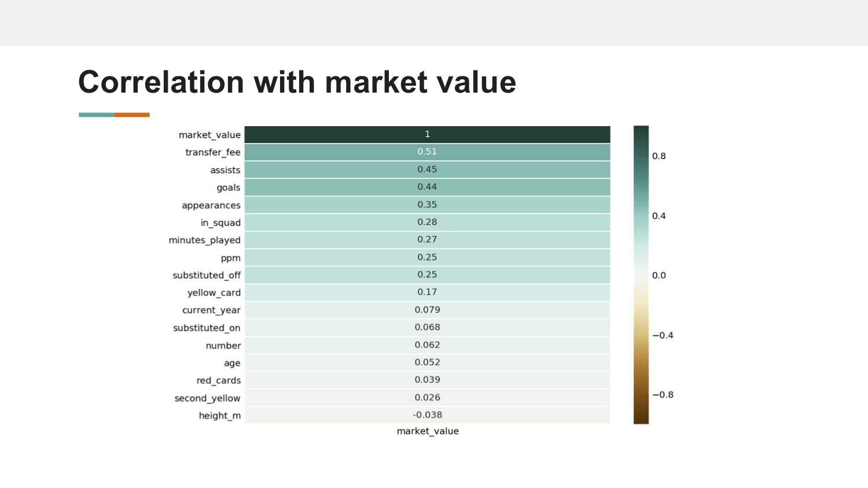Select the current_year value 0.079
The image size is (868, 488).
point(427,310)
